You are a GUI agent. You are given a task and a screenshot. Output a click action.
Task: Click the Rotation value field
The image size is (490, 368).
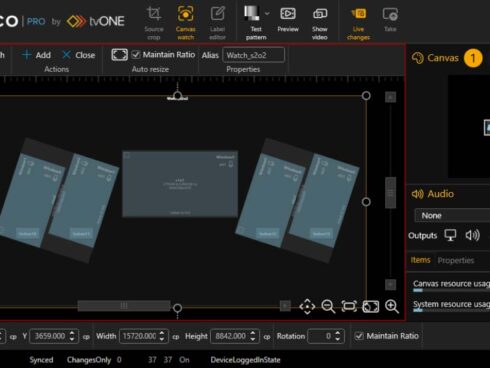(321, 336)
